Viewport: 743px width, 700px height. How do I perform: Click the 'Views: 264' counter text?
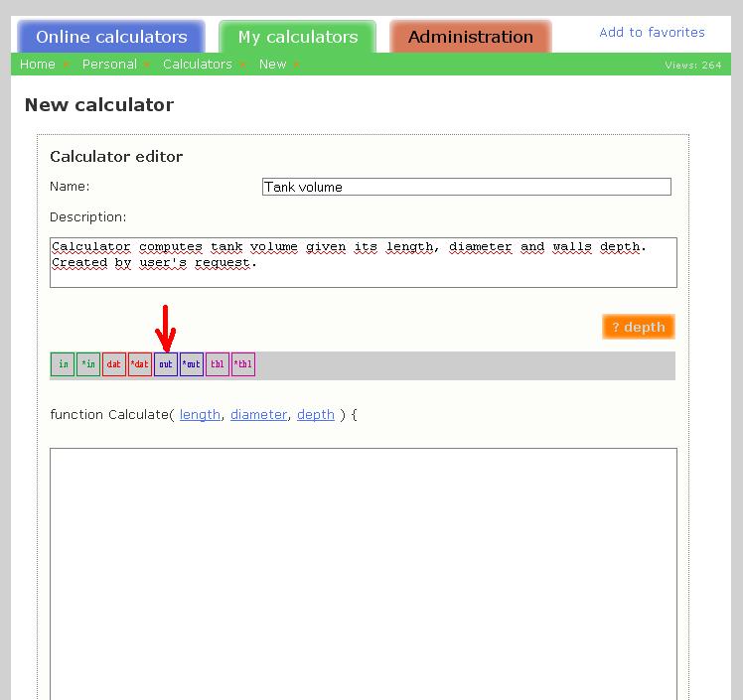pyautogui.click(x=692, y=65)
